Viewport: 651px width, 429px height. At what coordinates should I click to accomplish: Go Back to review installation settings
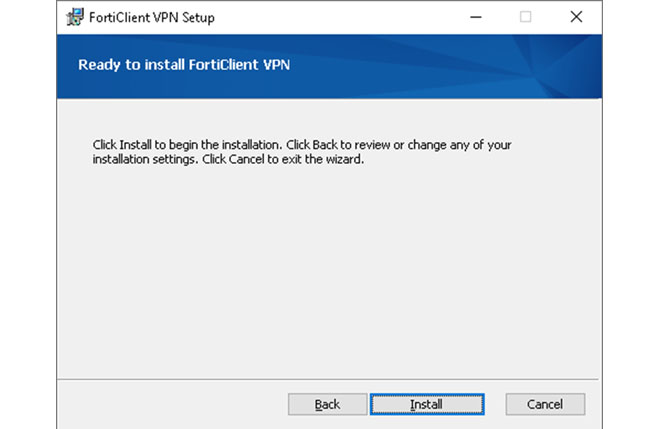[x=327, y=404]
